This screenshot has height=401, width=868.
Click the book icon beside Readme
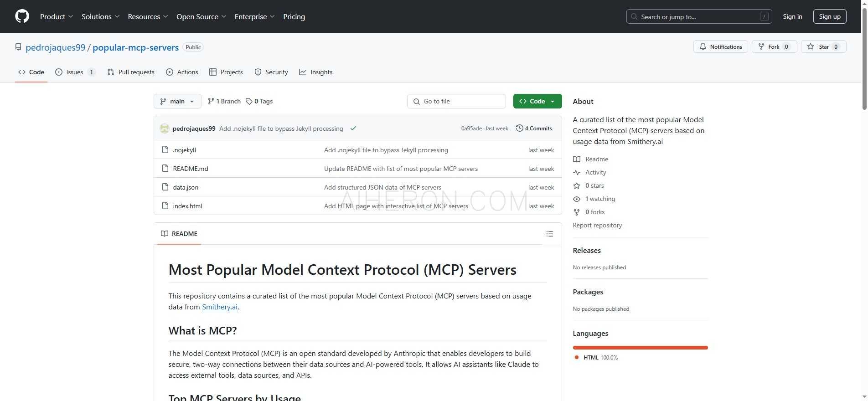tap(577, 159)
